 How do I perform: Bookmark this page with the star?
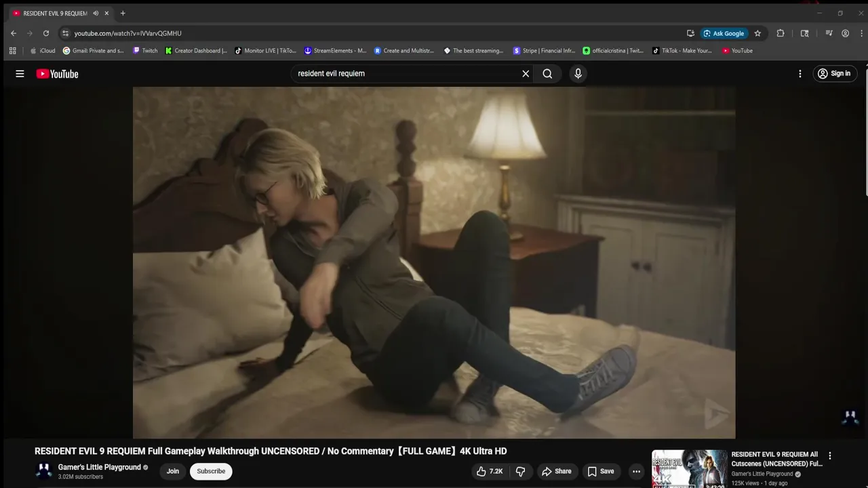click(757, 33)
